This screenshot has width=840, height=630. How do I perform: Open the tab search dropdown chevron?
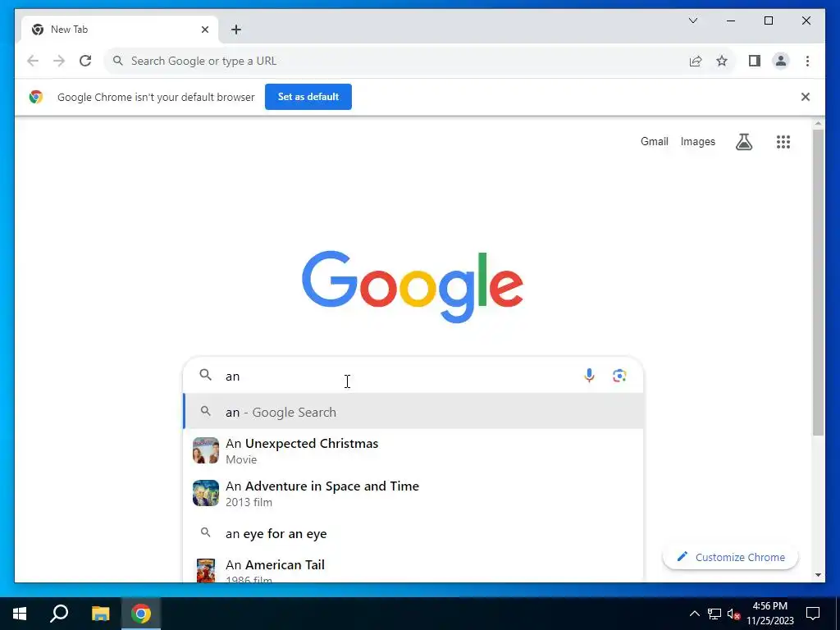coord(692,21)
